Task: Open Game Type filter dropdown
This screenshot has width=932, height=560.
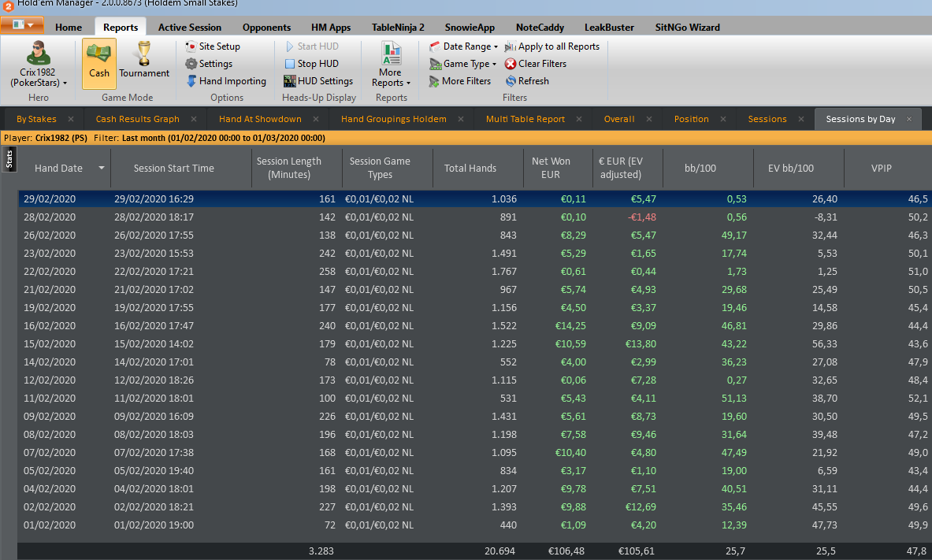Action: [x=462, y=64]
